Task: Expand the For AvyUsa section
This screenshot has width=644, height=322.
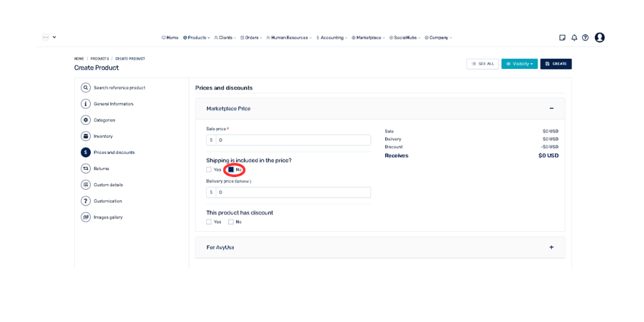Action: coord(551,247)
